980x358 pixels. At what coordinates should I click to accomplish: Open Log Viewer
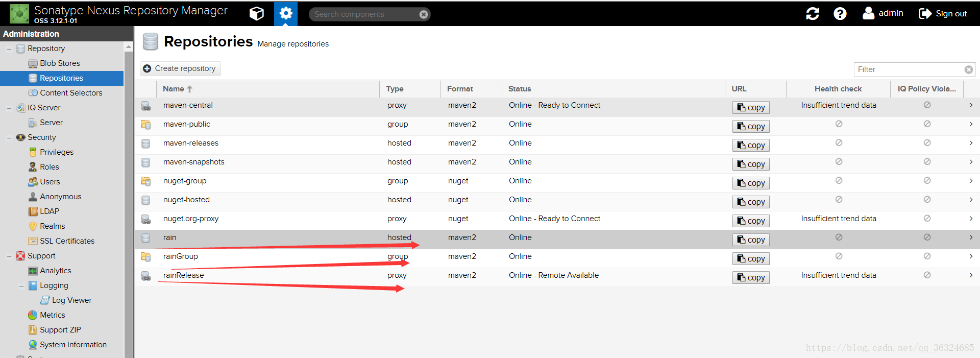(71, 300)
